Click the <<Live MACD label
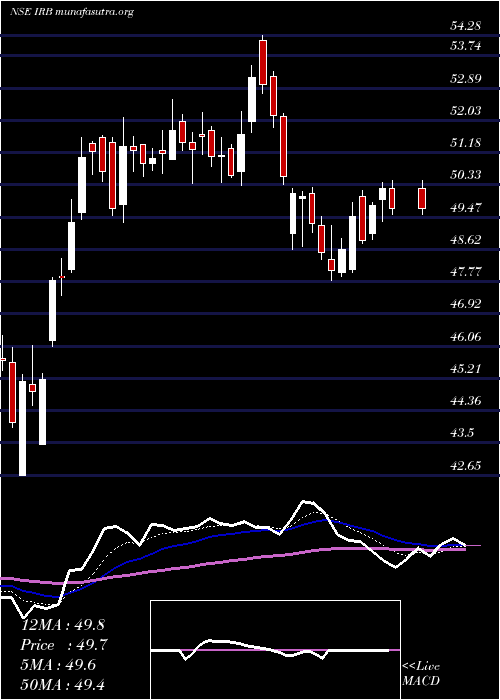This screenshot has width=500, height=700. [x=421, y=674]
